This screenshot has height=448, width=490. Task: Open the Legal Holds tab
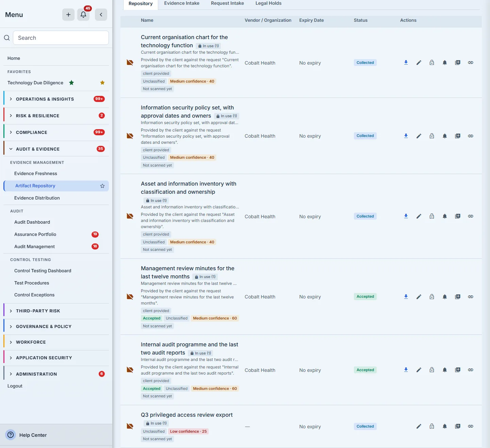(268, 3)
